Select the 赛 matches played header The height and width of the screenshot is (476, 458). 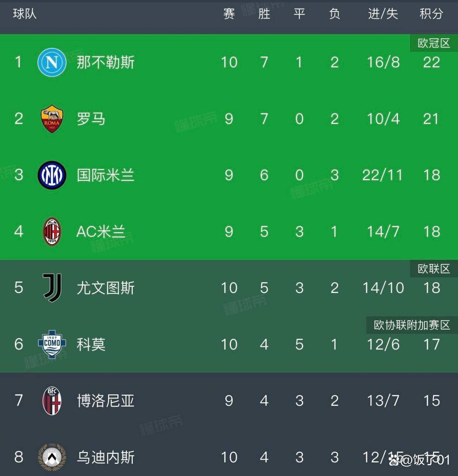(x=229, y=15)
